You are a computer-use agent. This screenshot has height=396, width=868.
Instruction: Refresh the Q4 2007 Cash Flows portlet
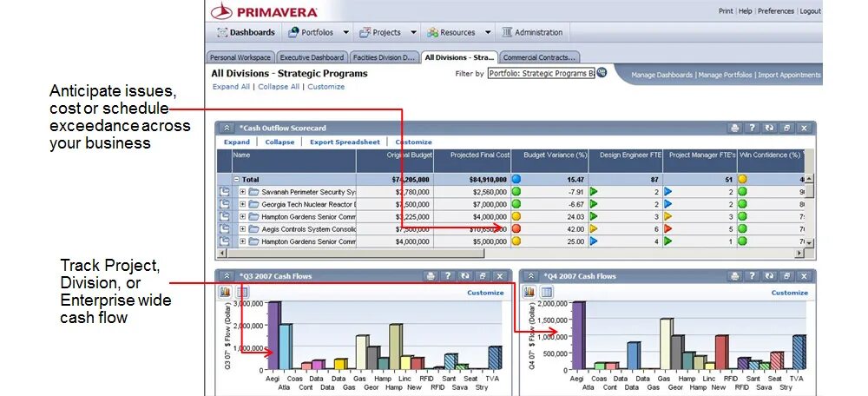769,276
